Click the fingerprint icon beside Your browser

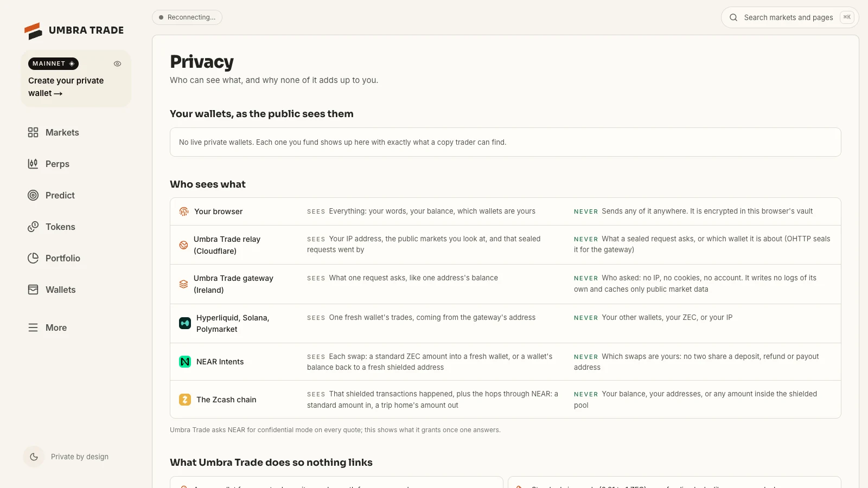click(184, 211)
